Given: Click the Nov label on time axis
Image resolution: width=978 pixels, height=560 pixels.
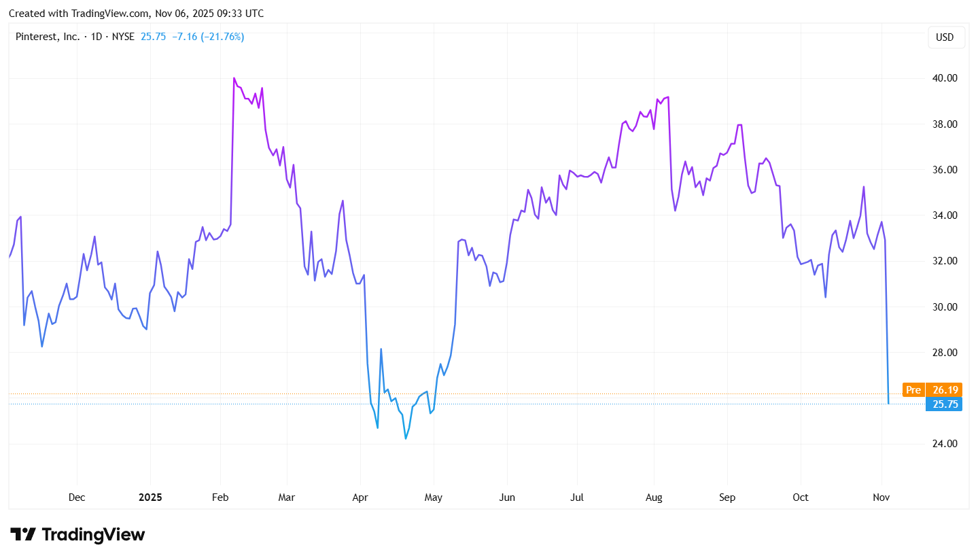Looking at the screenshot, I should (881, 497).
